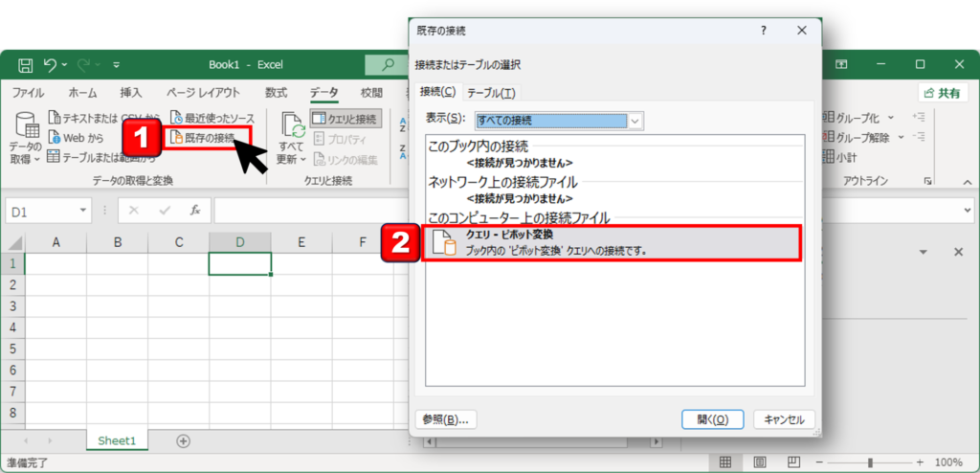Click the Insert Function fx icon
The image size is (980, 473).
tap(195, 211)
